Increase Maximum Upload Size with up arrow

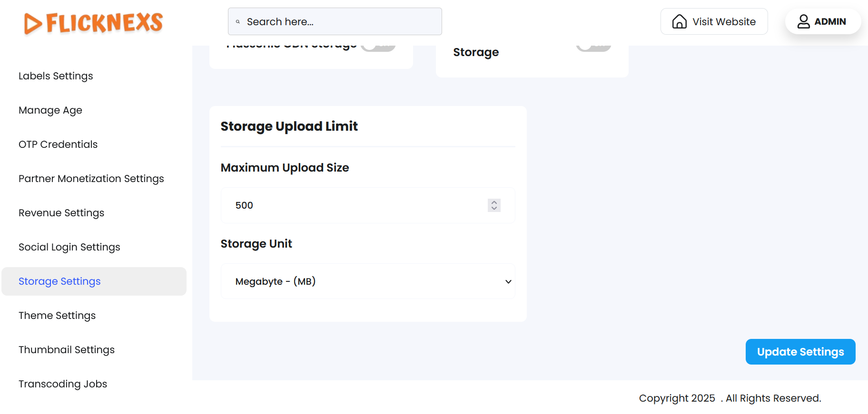click(494, 202)
